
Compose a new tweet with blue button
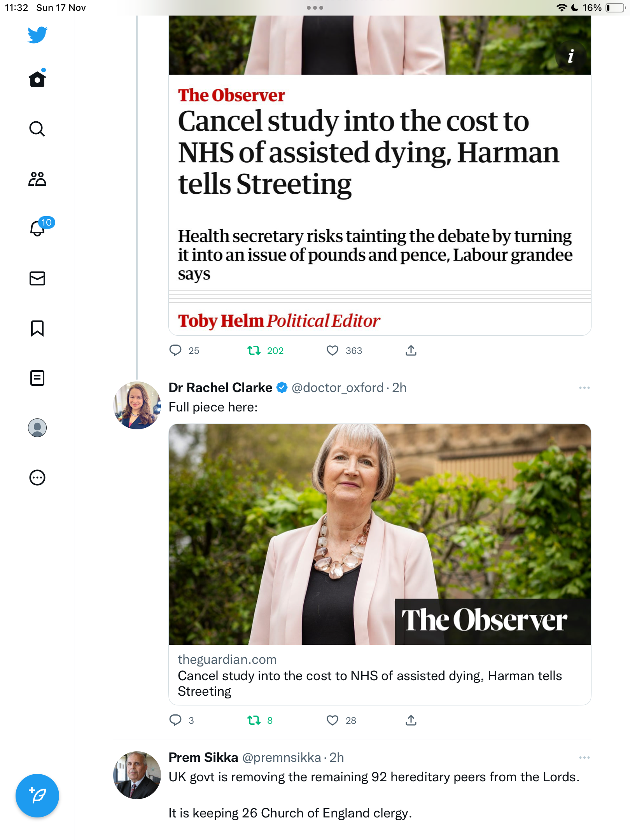[37, 796]
